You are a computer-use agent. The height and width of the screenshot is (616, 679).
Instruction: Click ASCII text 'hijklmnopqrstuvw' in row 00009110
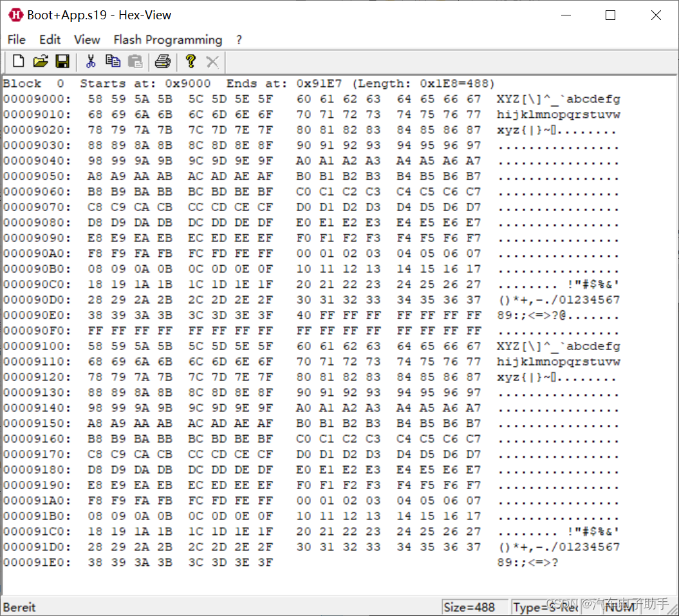(x=559, y=362)
